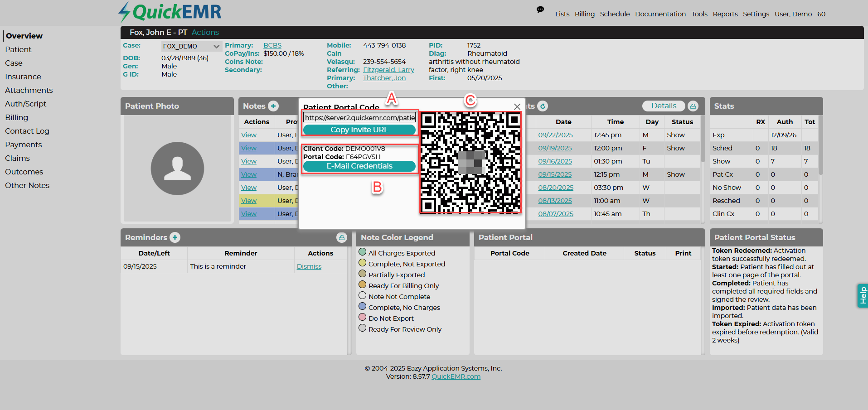Screen dimensions: 868x410
Task: Open primary provider Thatcher, Jon link
Action: pyautogui.click(x=384, y=78)
